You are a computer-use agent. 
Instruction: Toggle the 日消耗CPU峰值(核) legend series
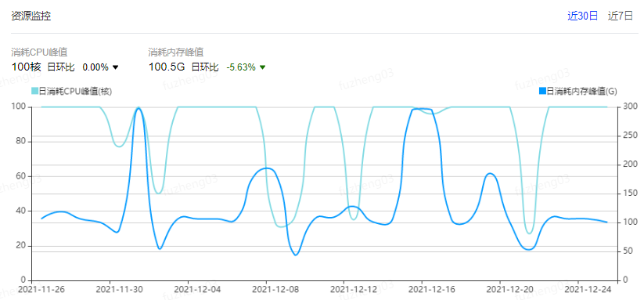click(x=72, y=91)
